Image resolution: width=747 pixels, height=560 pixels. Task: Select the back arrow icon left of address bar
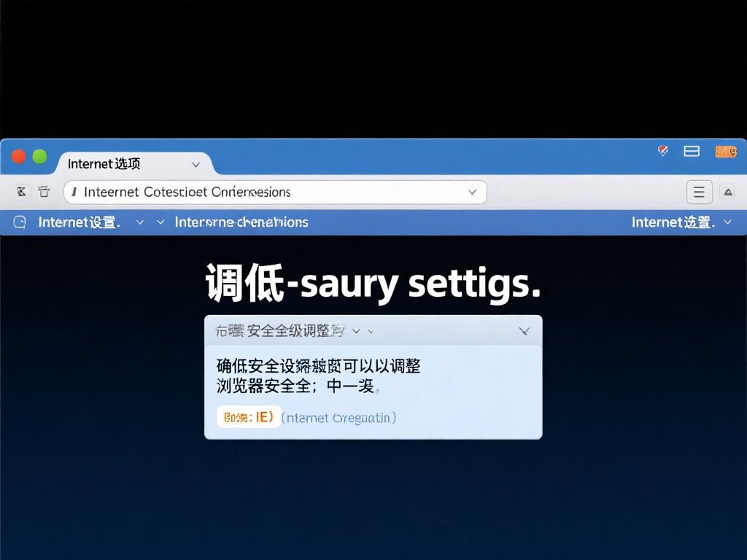21,191
